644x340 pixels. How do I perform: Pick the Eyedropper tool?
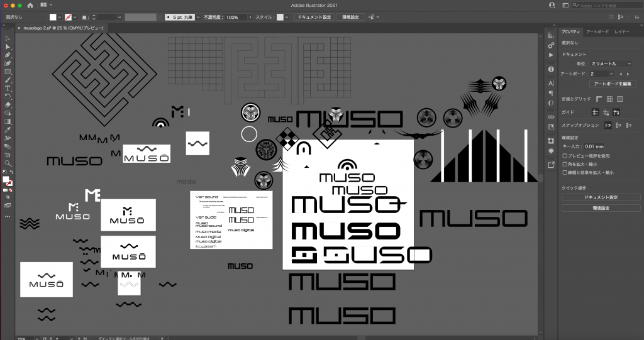[x=8, y=129]
